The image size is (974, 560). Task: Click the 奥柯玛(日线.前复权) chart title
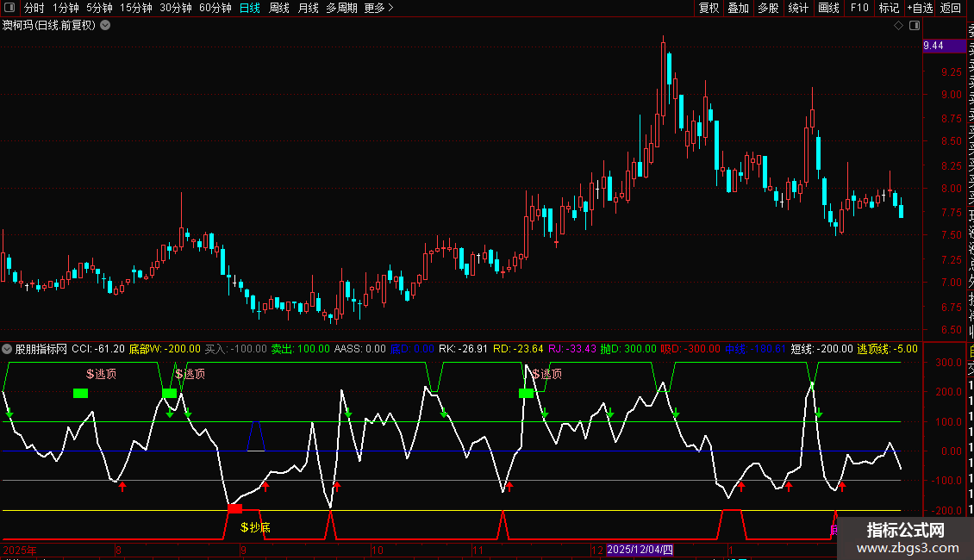point(49,26)
